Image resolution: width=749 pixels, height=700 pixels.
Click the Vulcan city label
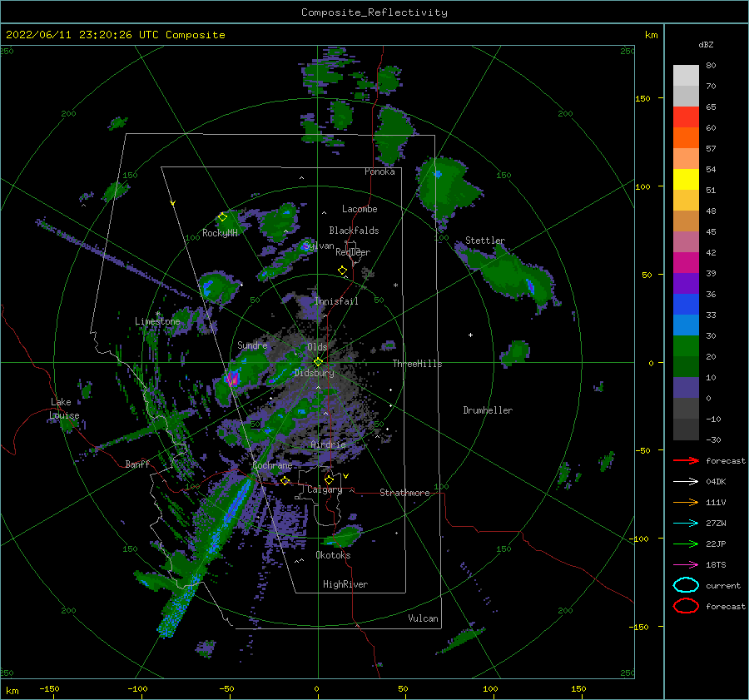click(424, 618)
